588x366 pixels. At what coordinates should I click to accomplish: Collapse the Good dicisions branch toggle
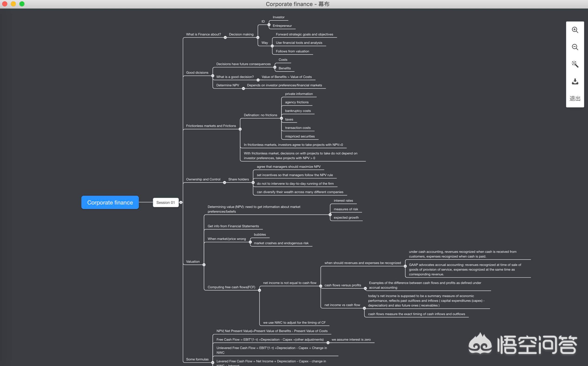(x=213, y=76)
